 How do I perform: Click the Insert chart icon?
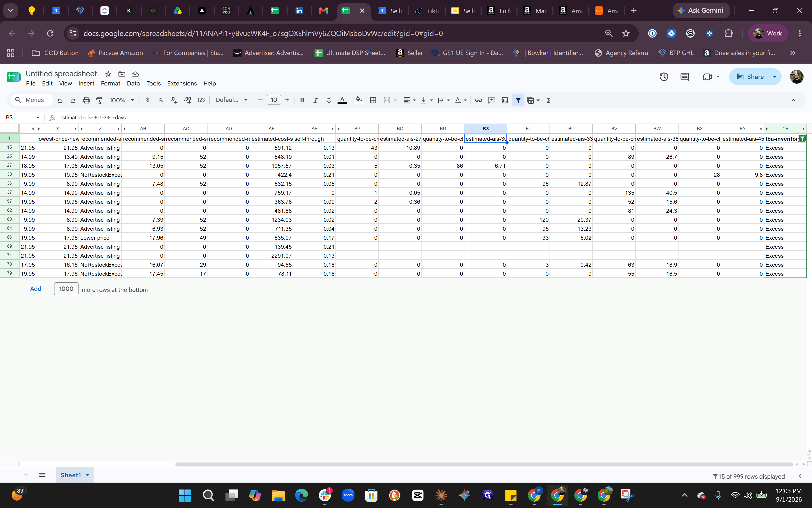(505, 100)
